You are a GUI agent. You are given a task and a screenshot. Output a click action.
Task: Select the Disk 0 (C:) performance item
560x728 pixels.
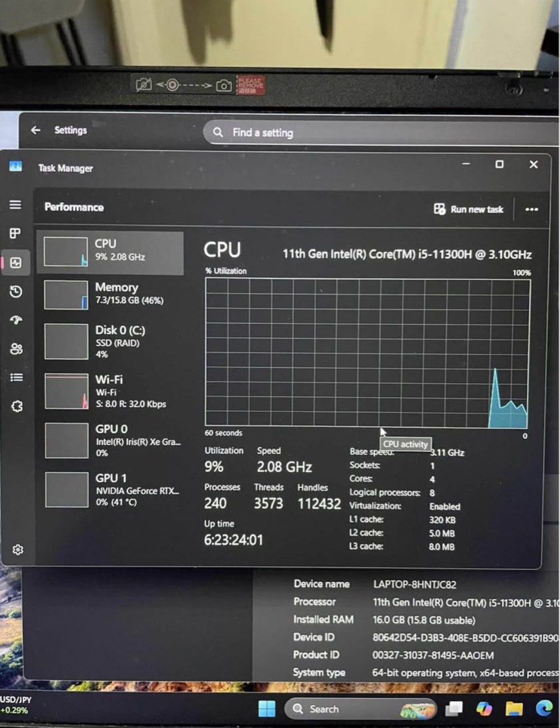pyautogui.click(x=111, y=342)
